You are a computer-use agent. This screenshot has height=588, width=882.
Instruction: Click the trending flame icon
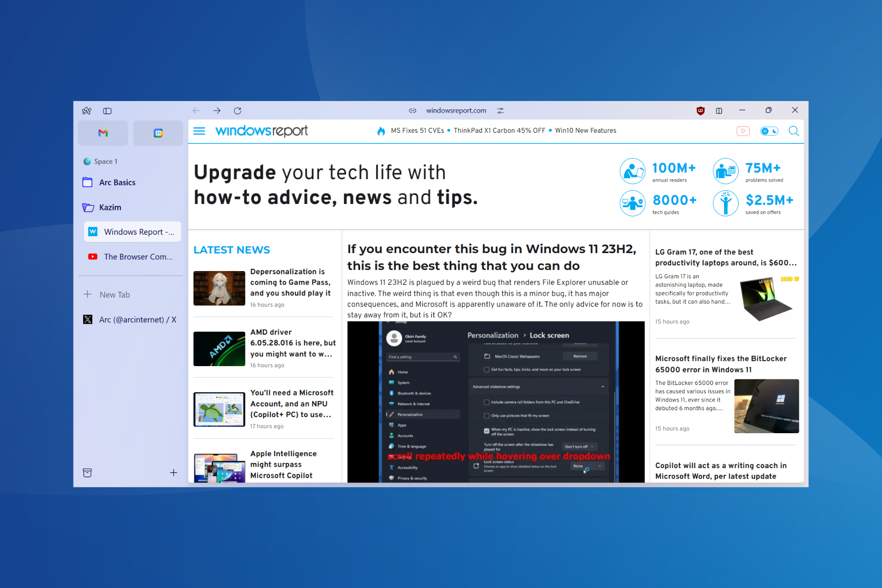[x=381, y=131]
